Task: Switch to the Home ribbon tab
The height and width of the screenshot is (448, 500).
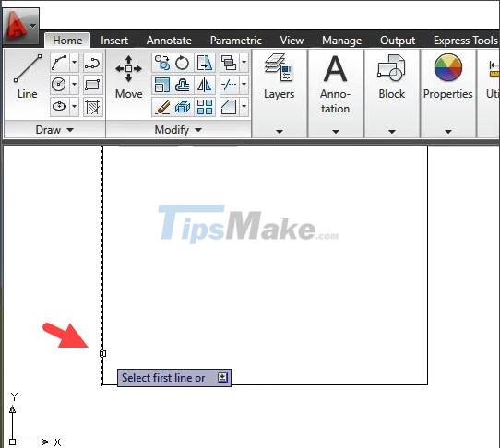Action: 67,41
